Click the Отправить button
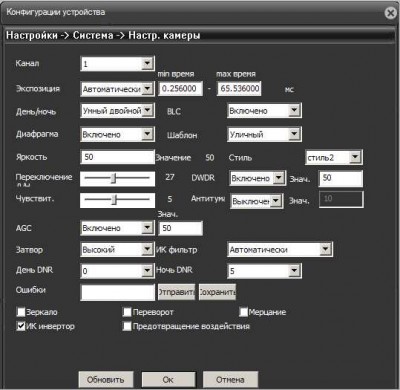Viewport: 400px width, 390px height. [176, 292]
